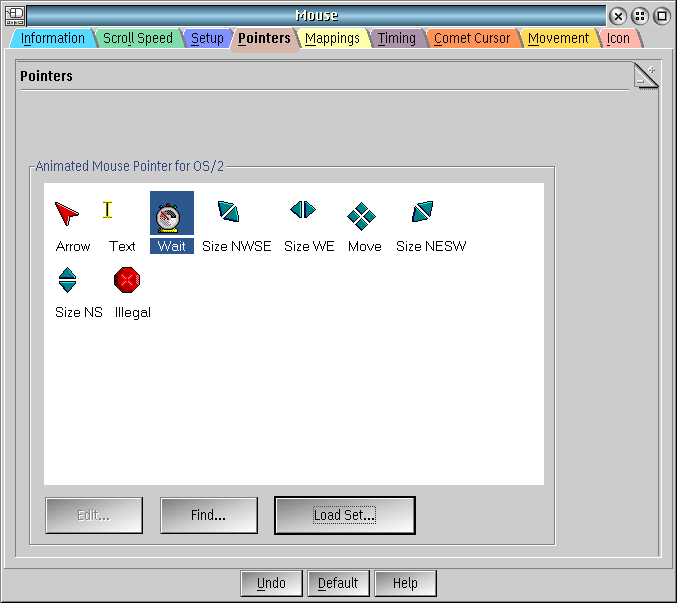This screenshot has height=603, width=677.
Task: Select the Size NS pointer icon
Action: click(67, 280)
